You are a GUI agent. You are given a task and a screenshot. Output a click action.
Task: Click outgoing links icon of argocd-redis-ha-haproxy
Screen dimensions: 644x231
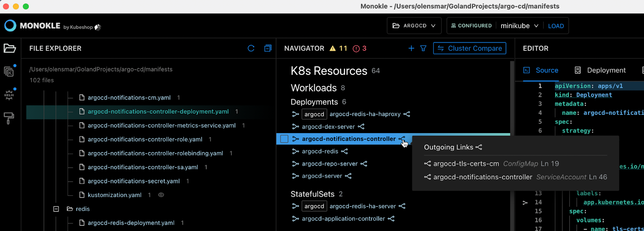coord(407,114)
